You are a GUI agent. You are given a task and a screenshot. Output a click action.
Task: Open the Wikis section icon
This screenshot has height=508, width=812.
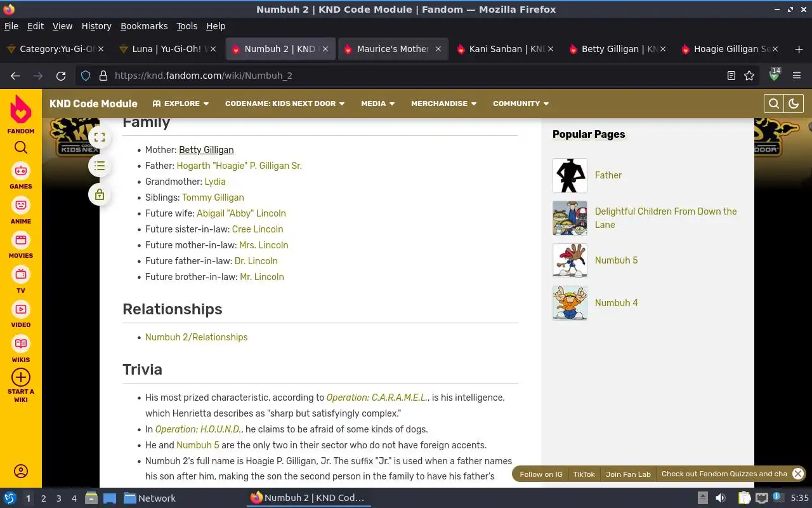point(21,344)
